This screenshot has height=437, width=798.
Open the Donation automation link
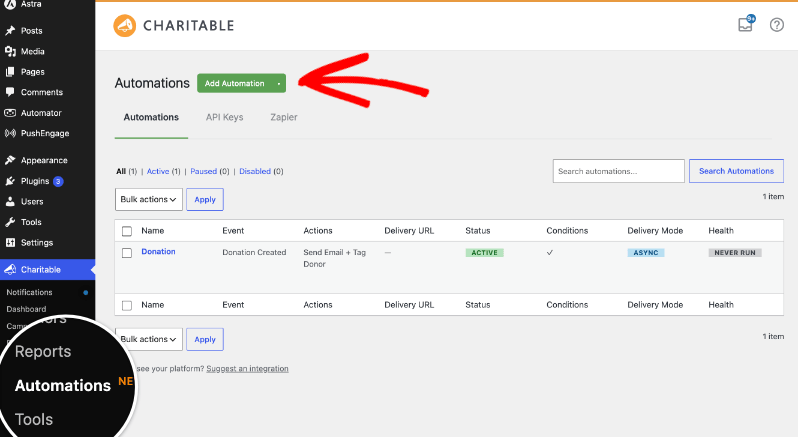coord(158,251)
